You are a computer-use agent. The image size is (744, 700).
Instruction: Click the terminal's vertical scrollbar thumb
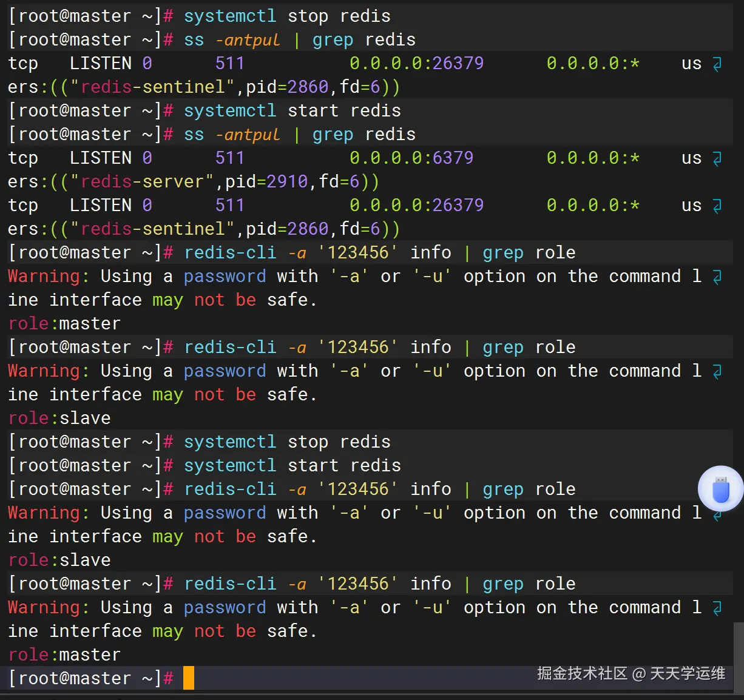click(x=739, y=658)
